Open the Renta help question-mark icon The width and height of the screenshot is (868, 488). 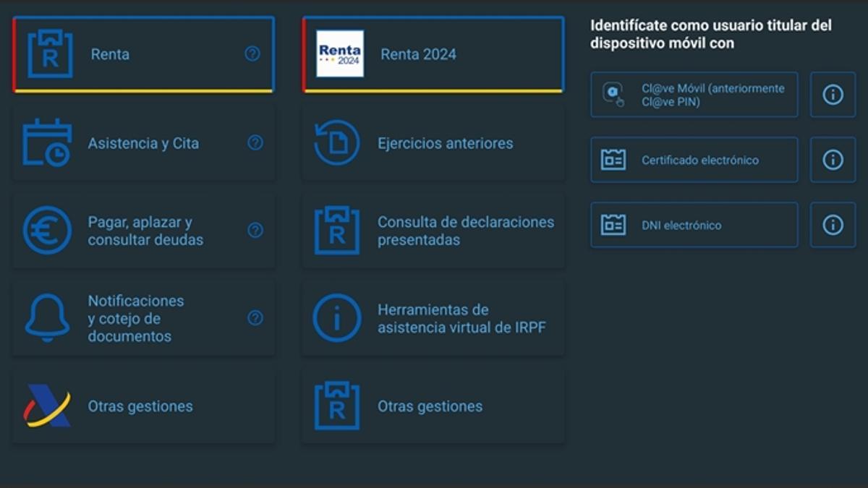252,53
